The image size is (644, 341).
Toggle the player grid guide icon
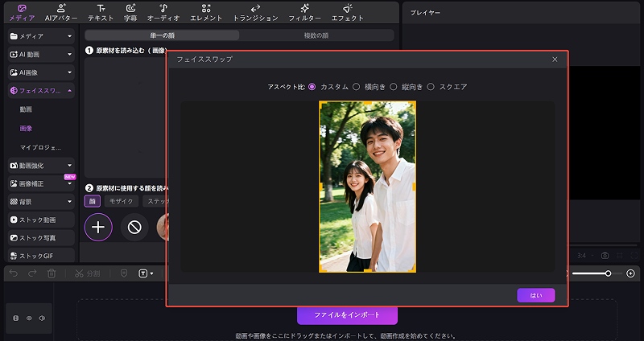(619, 256)
